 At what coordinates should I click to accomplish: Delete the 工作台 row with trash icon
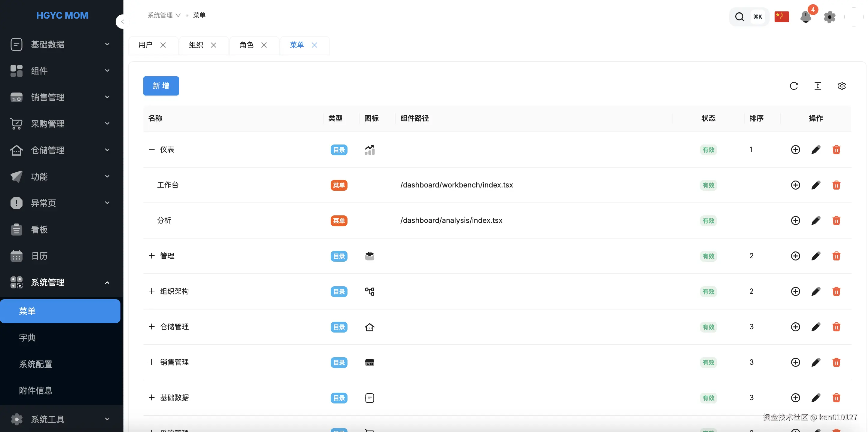coord(836,185)
